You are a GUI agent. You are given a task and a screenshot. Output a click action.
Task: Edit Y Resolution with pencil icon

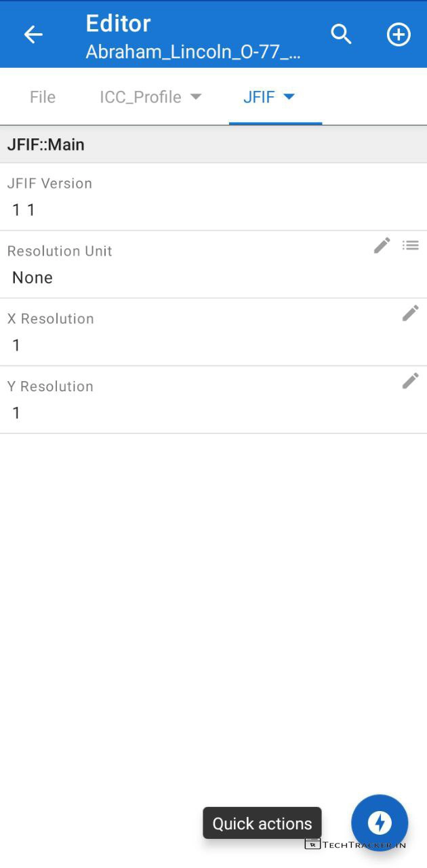pos(411,381)
